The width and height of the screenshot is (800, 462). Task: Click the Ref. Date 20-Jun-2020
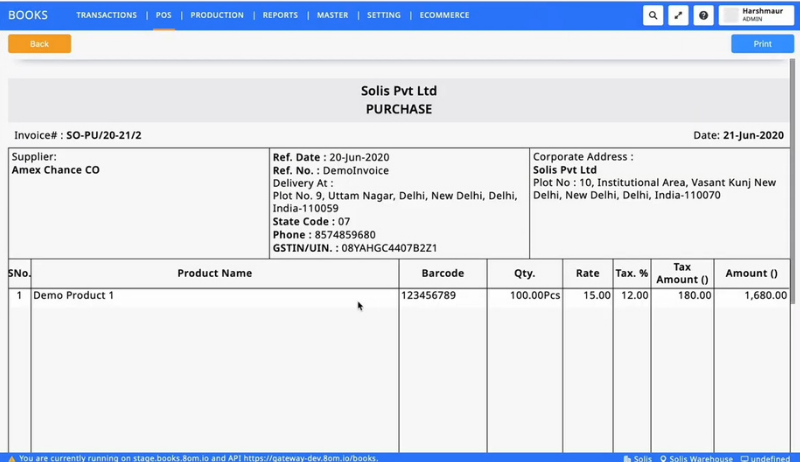pyautogui.click(x=359, y=157)
